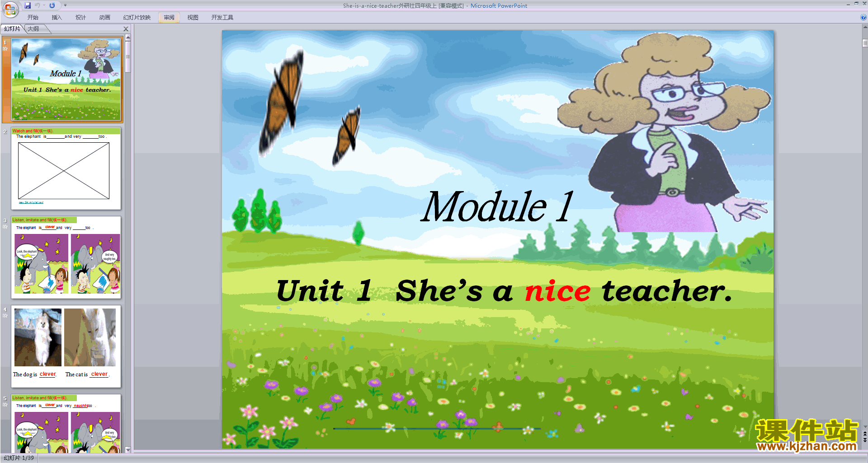Screen dimensions: 868x463
Task: Switch to the 幻灯片 pane tab
Action: pyautogui.click(x=12, y=28)
